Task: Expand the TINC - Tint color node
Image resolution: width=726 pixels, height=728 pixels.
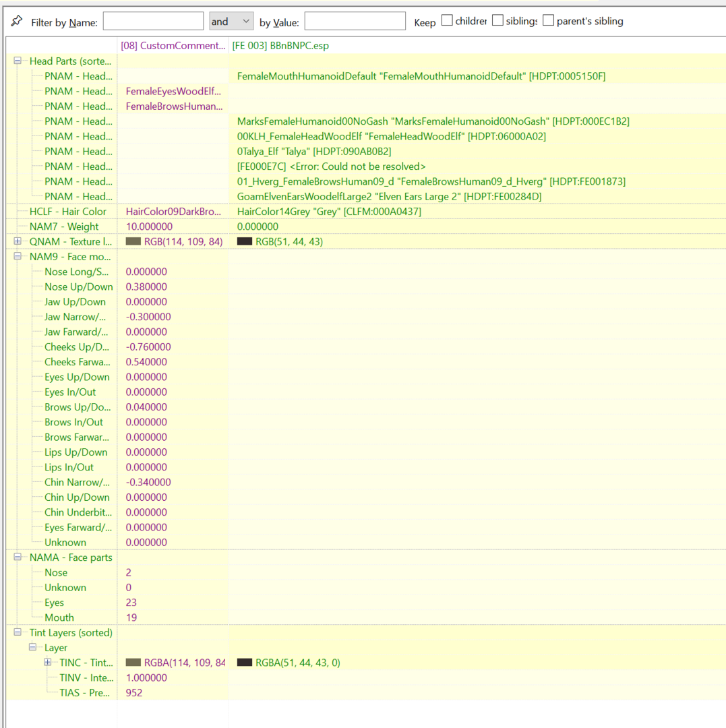Action: point(47,663)
